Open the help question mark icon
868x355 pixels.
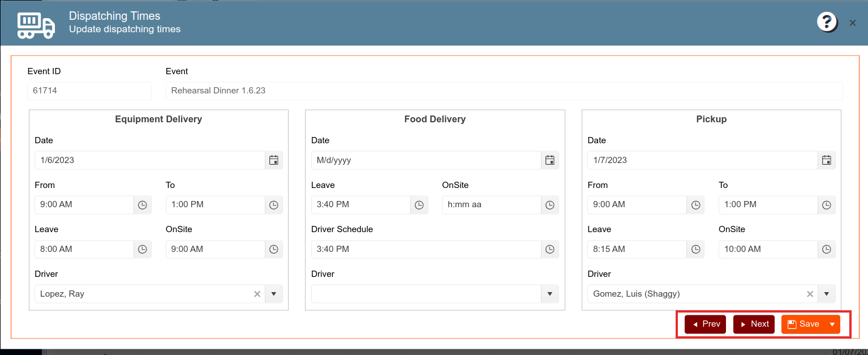click(x=827, y=22)
